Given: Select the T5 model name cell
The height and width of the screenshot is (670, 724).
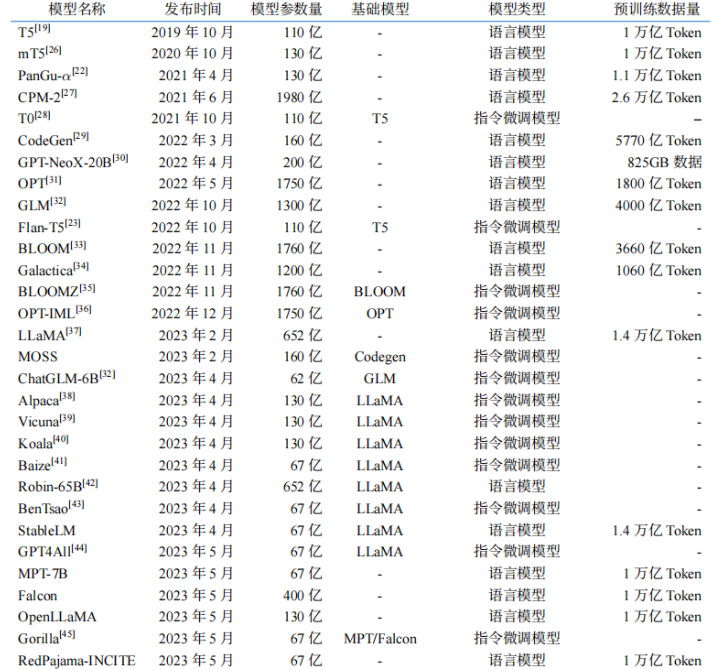Looking at the screenshot, I should point(34,31).
